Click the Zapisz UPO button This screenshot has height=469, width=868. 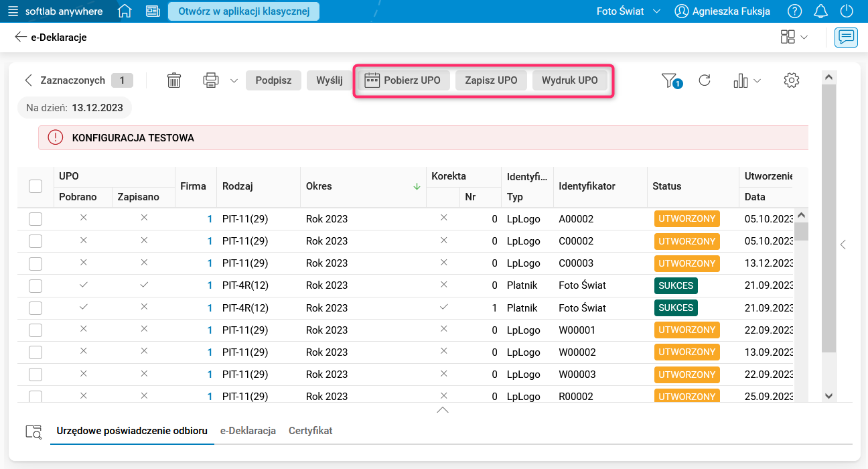[492, 80]
